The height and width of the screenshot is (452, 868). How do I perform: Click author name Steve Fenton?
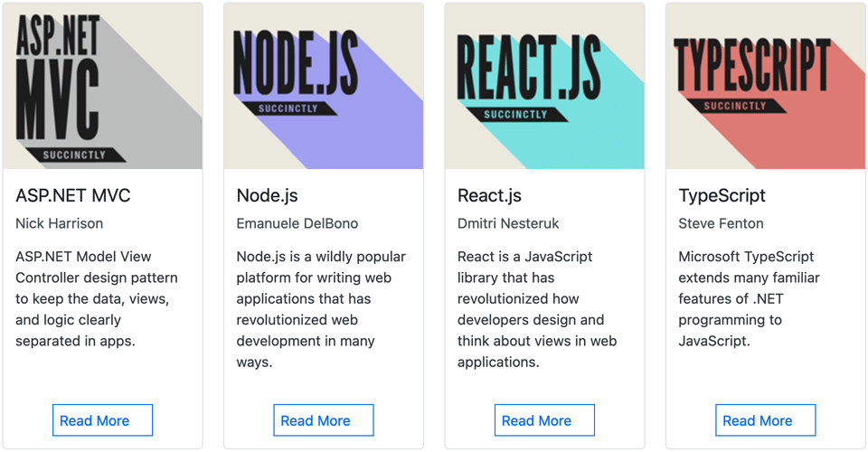pyautogui.click(x=721, y=223)
